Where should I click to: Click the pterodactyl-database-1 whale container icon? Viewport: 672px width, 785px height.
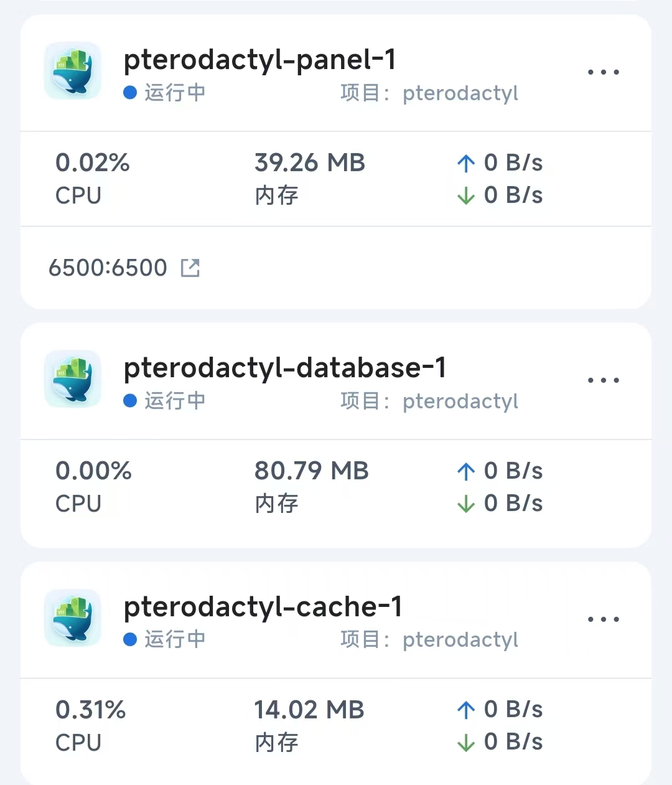click(x=73, y=379)
